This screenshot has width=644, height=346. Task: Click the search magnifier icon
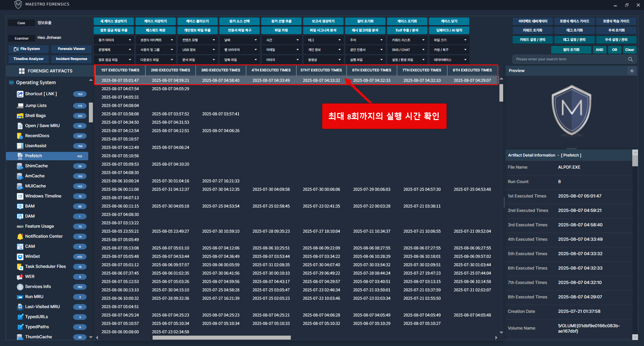[630, 59]
